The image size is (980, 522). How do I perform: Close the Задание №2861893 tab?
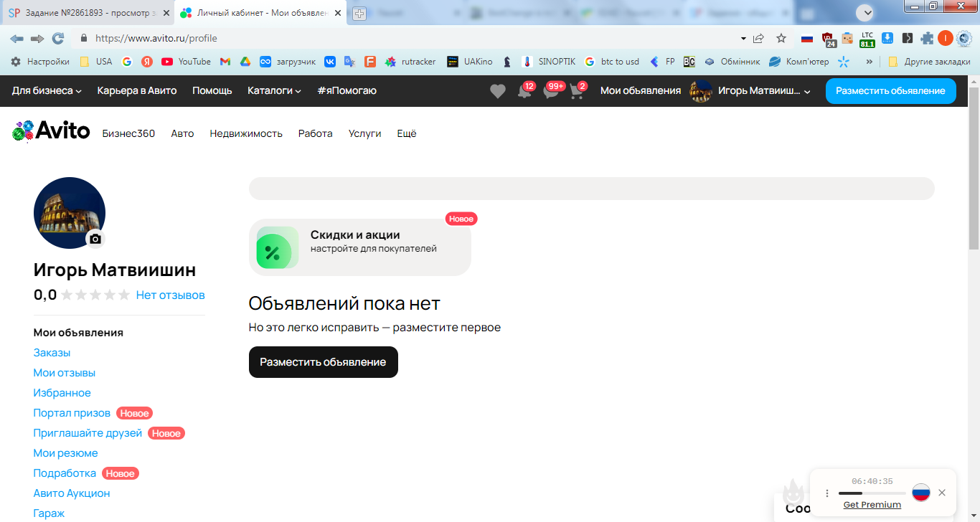tap(166, 13)
